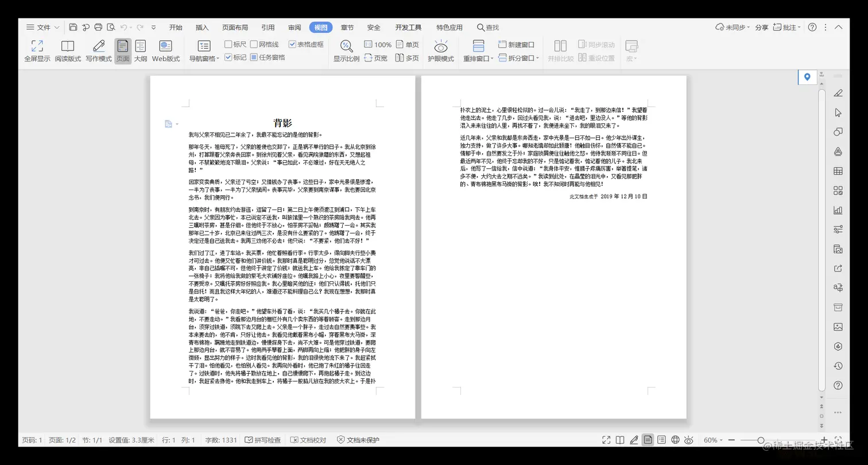This screenshot has height=465, width=868.
Task: Open a New window (新建窗口)
Action: [516, 45]
